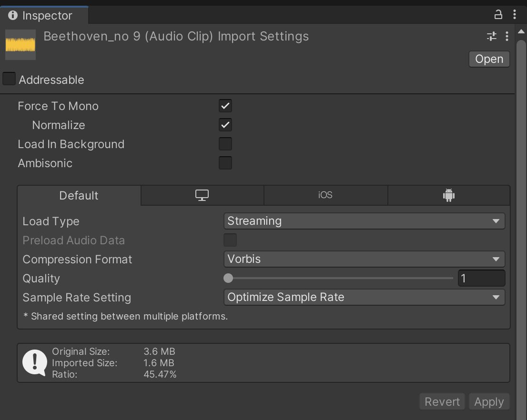This screenshot has width=527, height=420.
Task: Click the Quality value field
Action: pos(481,278)
